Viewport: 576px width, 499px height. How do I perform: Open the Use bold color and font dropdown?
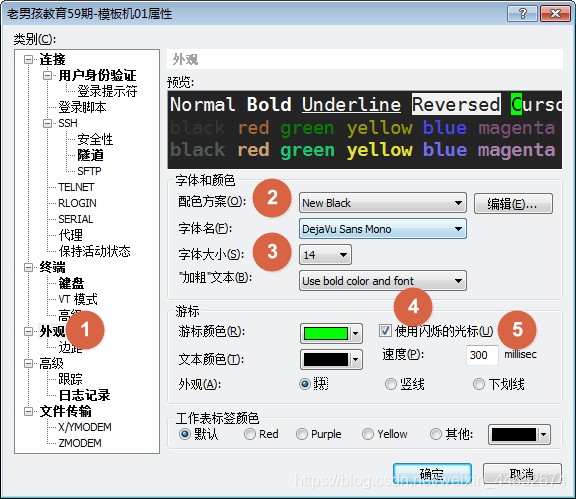coord(382,281)
